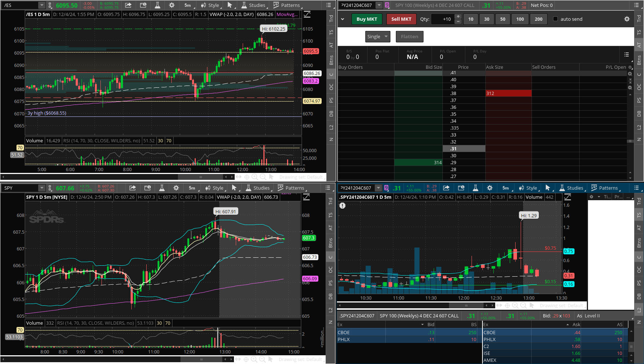Image resolution: width=644 pixels, height=364 pixels.
Task: Open the flask icon in the /ES chart toolbar
Action: point(157,5)
